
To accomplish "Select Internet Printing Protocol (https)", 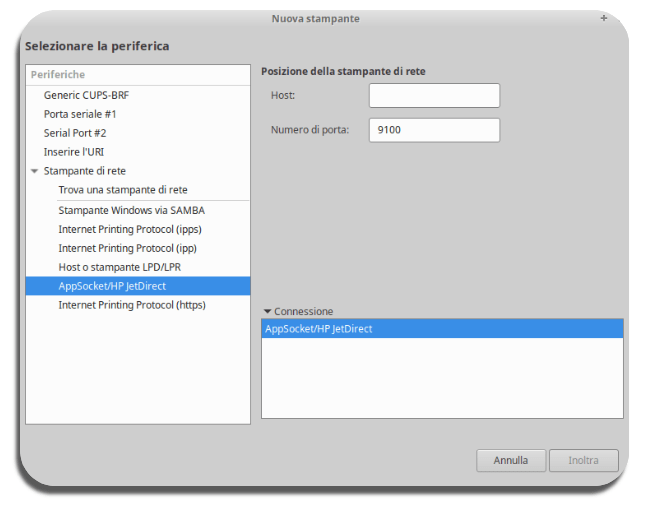I will [131, 305].
